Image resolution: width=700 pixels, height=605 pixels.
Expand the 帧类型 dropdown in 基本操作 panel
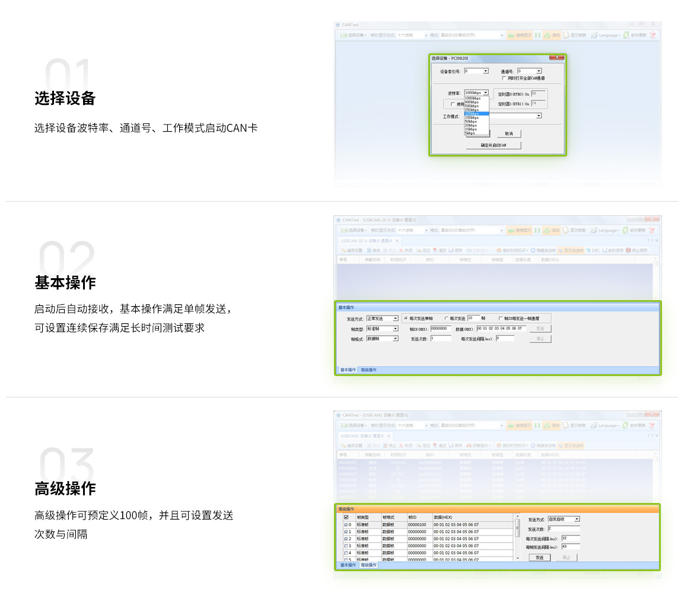(x=395, y=329)
